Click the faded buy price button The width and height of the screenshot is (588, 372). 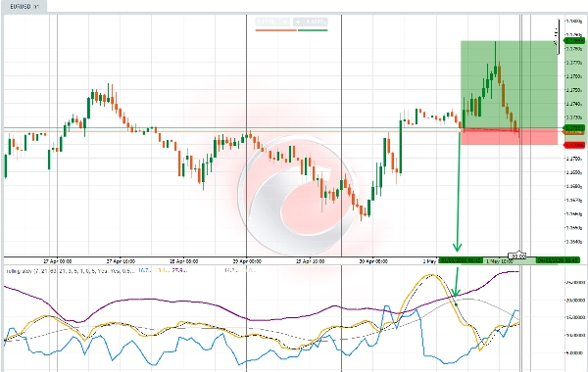(310, 23)
